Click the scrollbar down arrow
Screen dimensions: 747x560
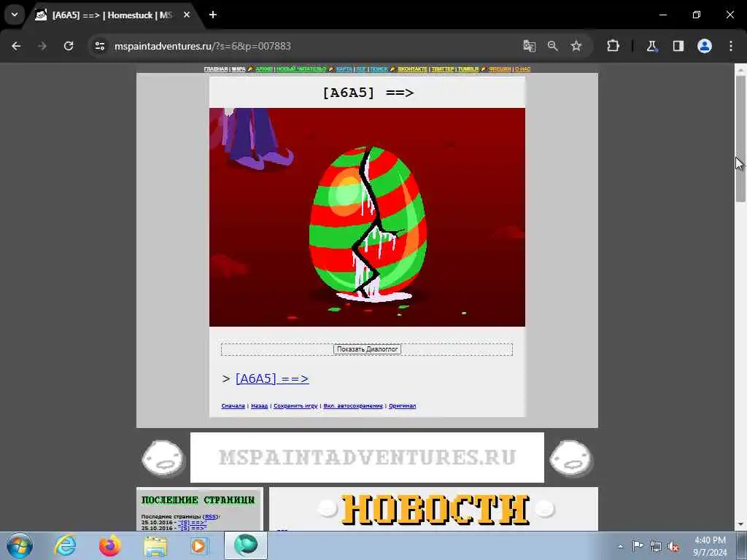(x=740, y=525)
